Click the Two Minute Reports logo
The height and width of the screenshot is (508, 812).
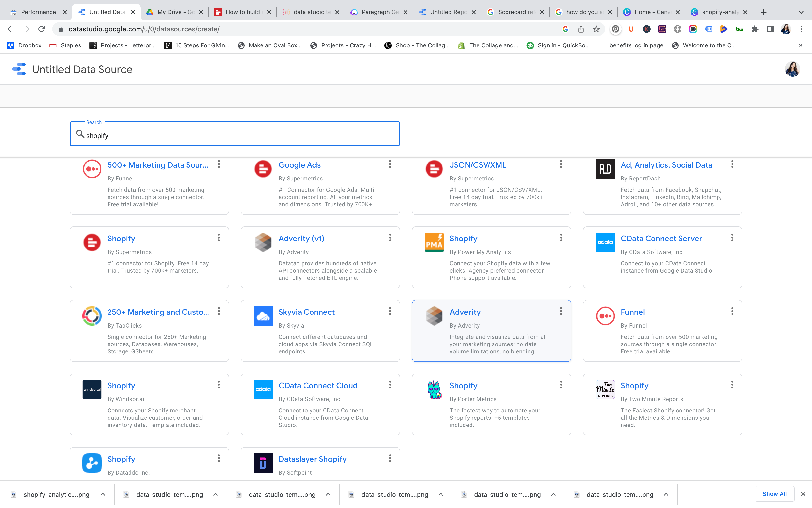(605, 389)
